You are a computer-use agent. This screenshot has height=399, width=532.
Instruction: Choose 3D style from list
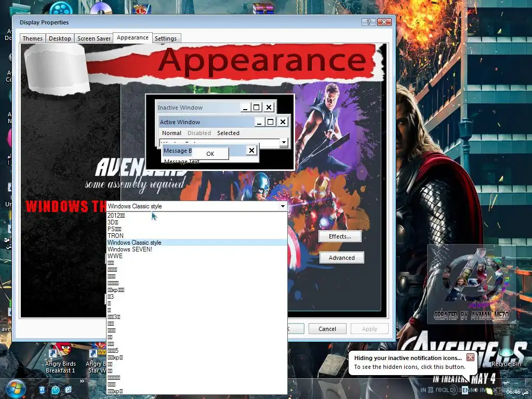click(x=197, y=222)
